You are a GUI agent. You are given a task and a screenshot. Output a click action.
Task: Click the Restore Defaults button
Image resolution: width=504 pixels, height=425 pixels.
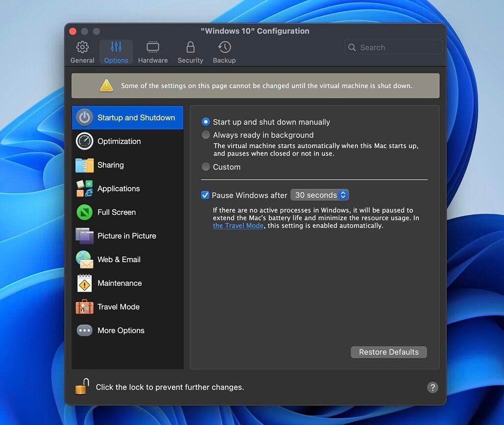(388, 352)
